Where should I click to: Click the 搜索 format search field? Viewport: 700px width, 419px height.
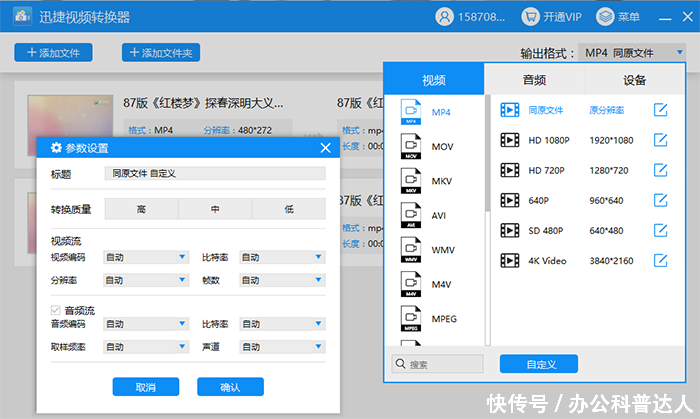(438, 364)
